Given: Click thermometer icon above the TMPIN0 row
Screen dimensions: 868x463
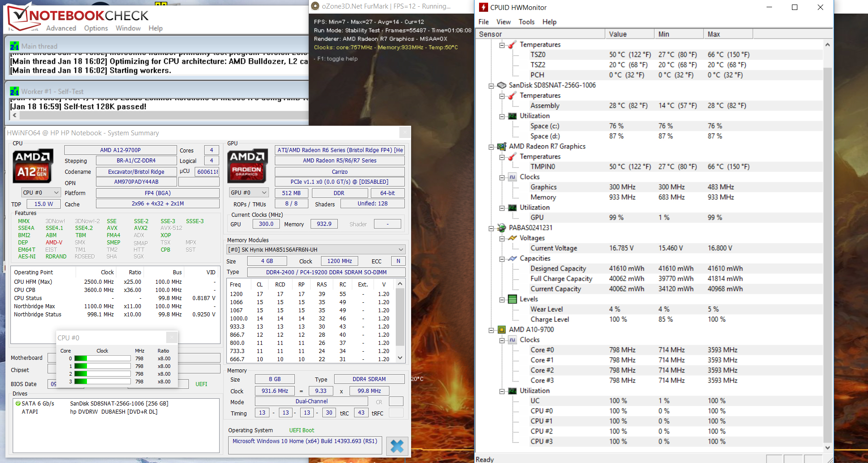Looking at the screenshot, I should click(x=513, y=157).
